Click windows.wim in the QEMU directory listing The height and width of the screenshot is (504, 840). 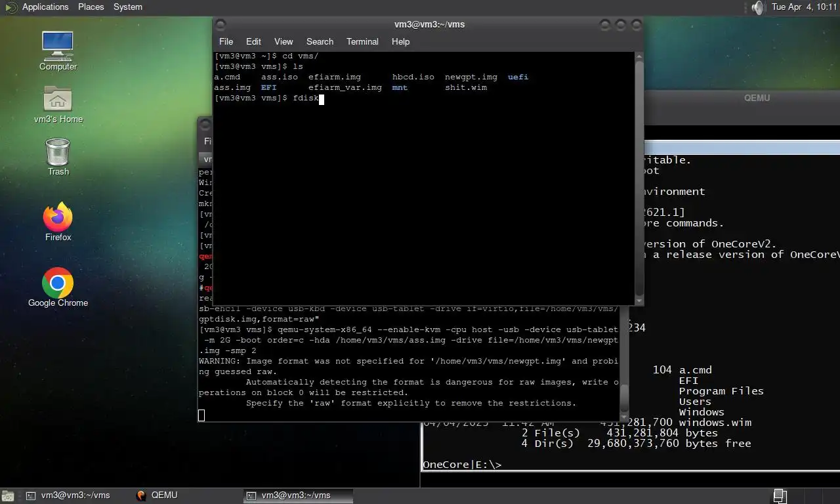pos(715,422)
